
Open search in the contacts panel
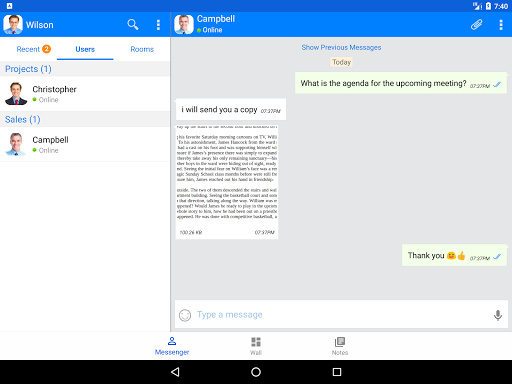pos(132,25)
